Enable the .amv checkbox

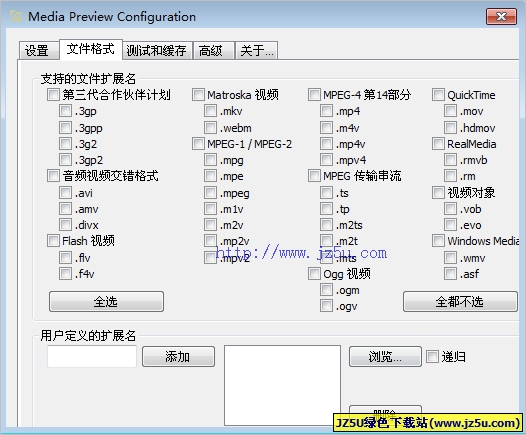65,209
